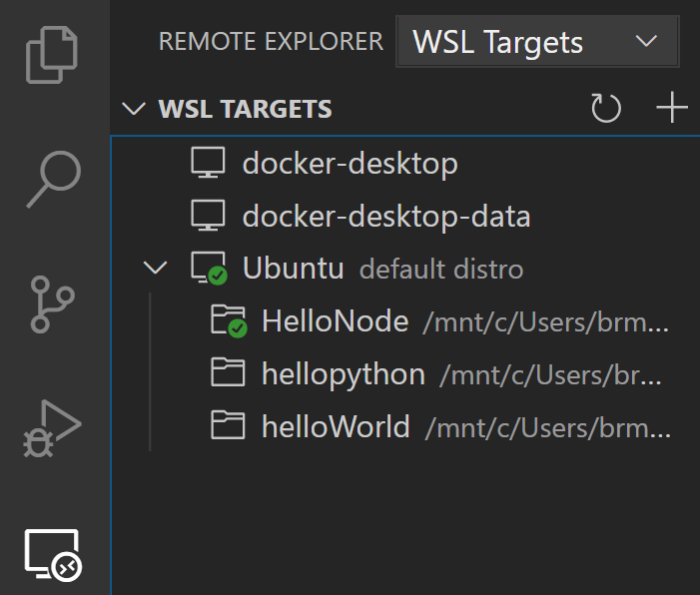This screenshot has width=700, height=595.
Task: Open the HelloNode folder entry
Action: tap(335, 320)
